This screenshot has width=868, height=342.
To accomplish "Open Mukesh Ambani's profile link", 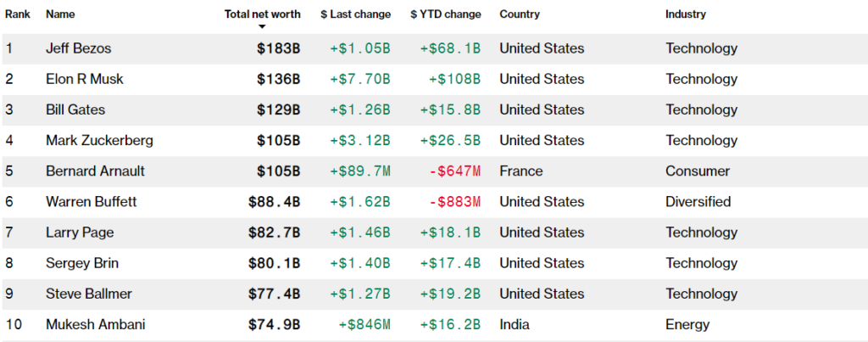I will (x=95, y=324).
